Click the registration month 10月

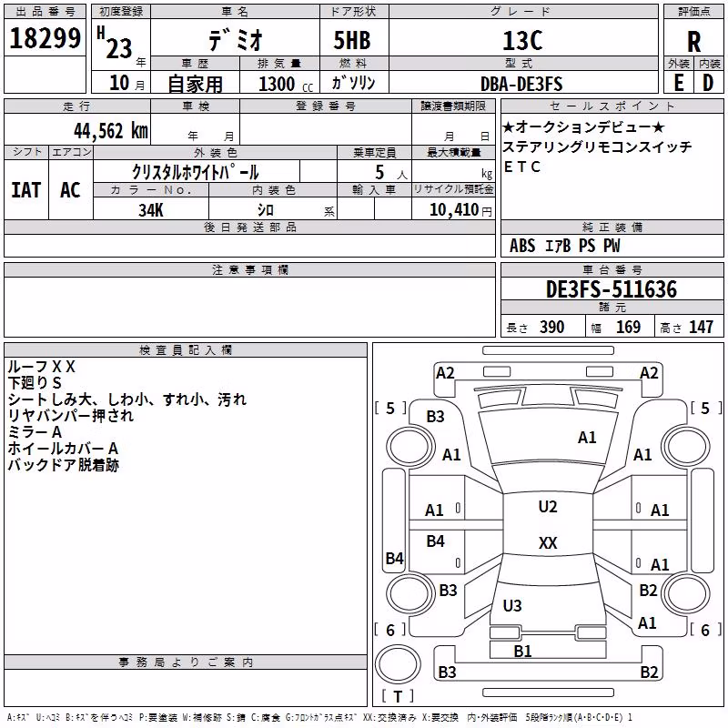[126, 83]
